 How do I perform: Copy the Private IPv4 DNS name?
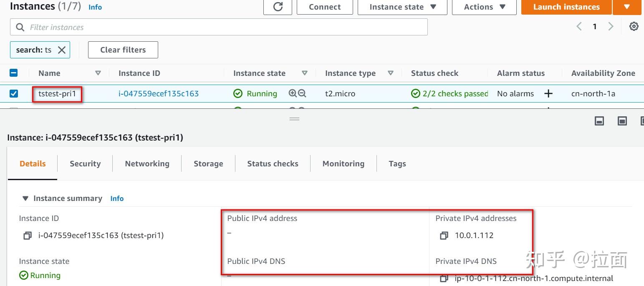click(x=444, y=278)
